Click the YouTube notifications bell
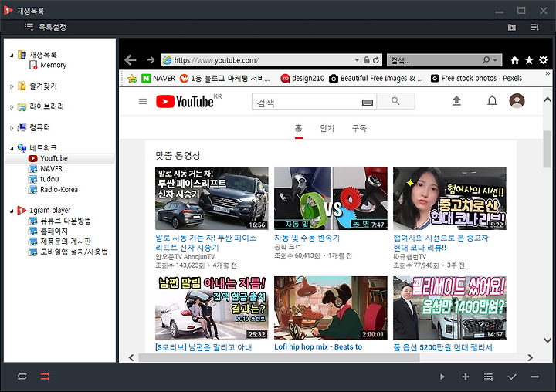 tap(492, 101)
